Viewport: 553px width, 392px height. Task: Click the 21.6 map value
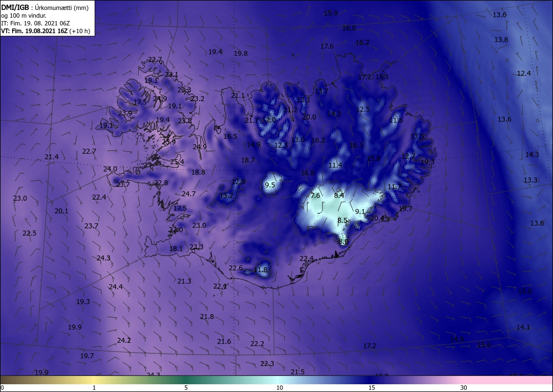[x=224, y=342]
